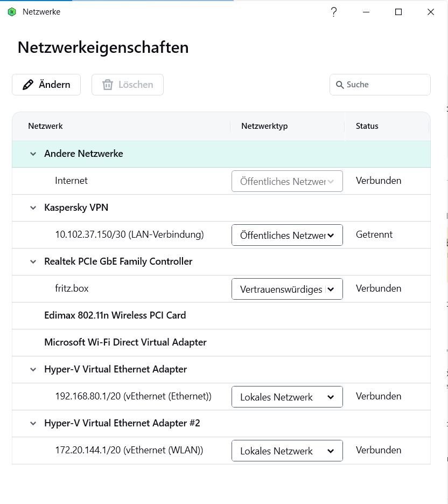Viewport: 448px width, 504px height.
Task: Select the Edimax 802.11n Wireless PCI Card row
Action: tap(115, 315)
